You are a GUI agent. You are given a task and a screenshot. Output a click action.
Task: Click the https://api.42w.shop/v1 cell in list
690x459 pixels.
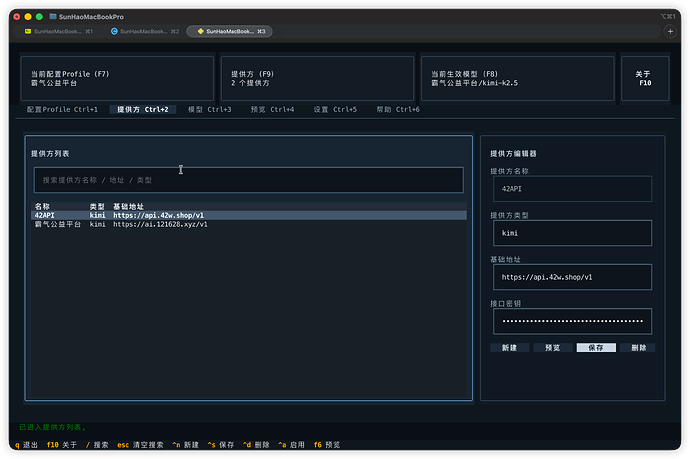click(158, 215)
